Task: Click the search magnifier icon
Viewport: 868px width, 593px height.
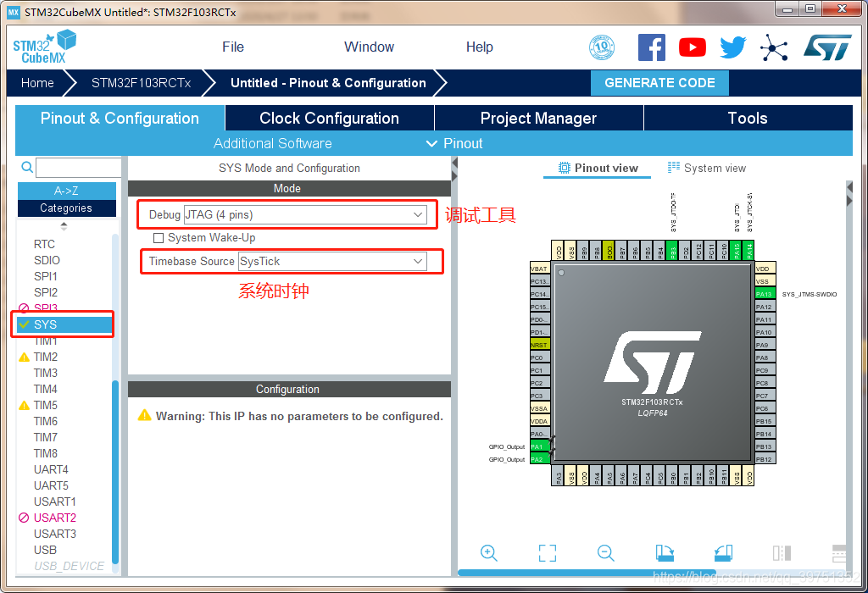Action: tap(26, 167)
